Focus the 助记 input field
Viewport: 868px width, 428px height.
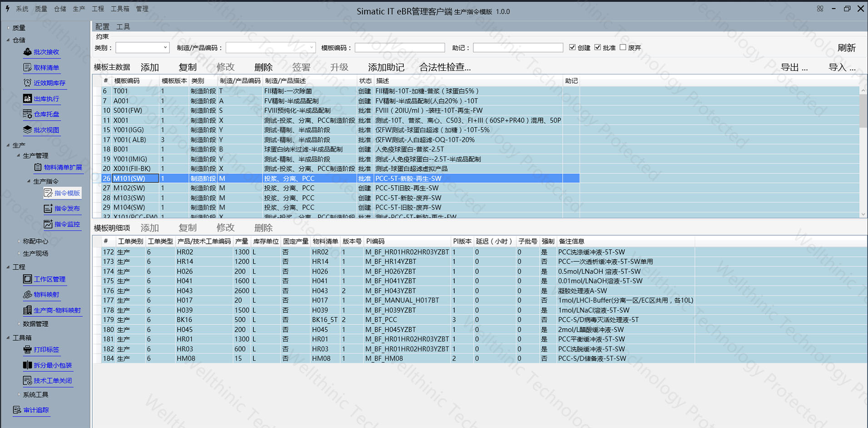[518, 48]
